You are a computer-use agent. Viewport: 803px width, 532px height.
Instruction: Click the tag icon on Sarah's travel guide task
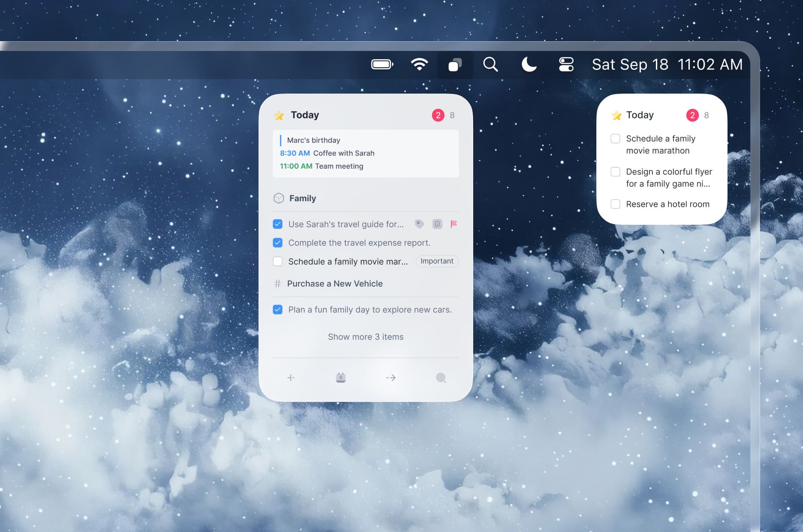(420, 224)
